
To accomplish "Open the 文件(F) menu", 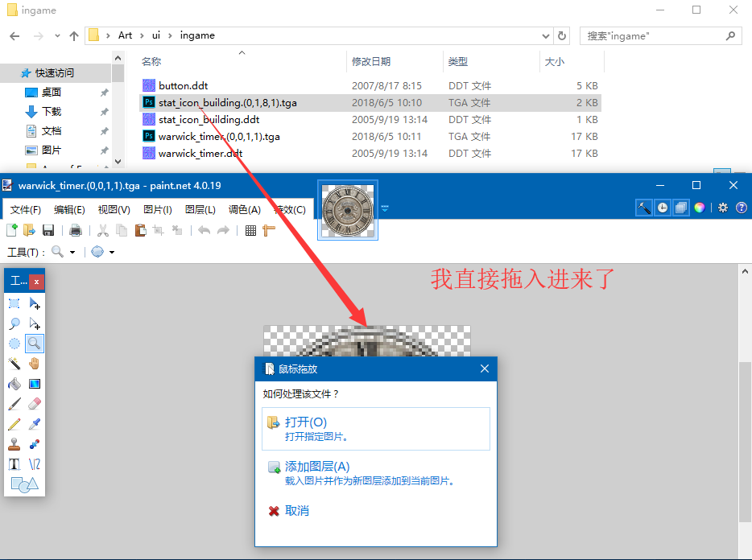I will tap(26, 209).
